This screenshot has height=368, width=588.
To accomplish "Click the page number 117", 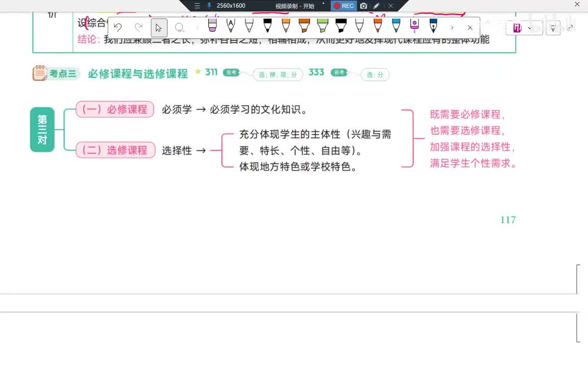I will (x=508, y=220).
